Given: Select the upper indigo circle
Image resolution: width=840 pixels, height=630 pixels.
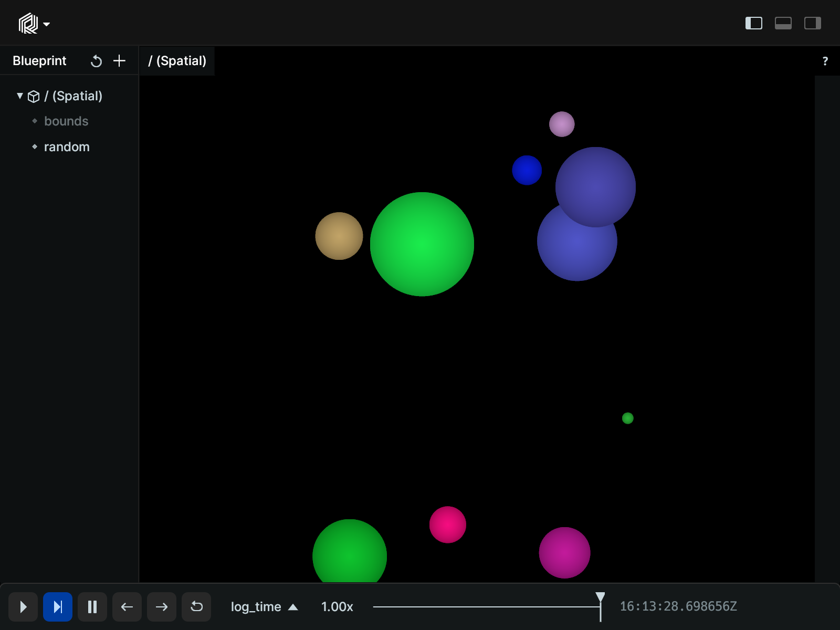Looking at the screenshot, I should click(596, 187).
